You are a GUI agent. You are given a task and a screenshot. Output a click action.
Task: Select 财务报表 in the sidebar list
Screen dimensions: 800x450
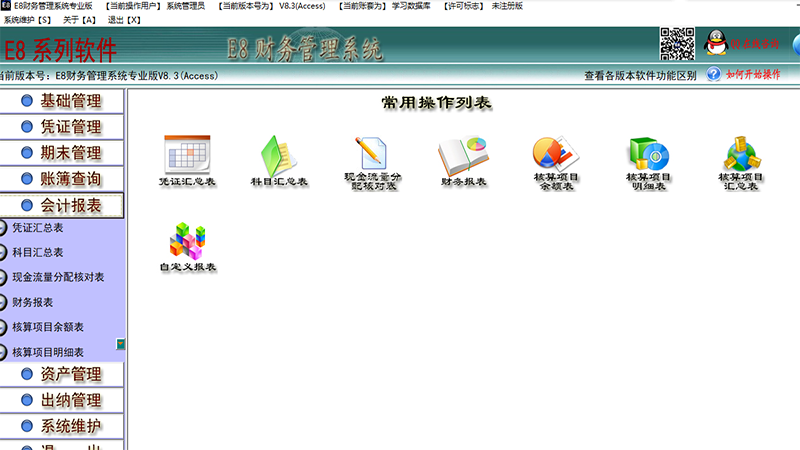(x=33, y=302)
